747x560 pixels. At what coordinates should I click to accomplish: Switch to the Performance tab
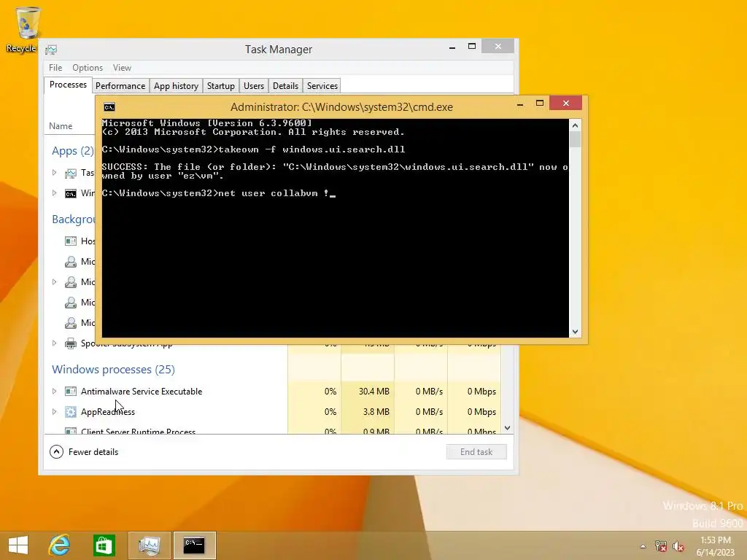pyautogui.click(x=120, y=86)
